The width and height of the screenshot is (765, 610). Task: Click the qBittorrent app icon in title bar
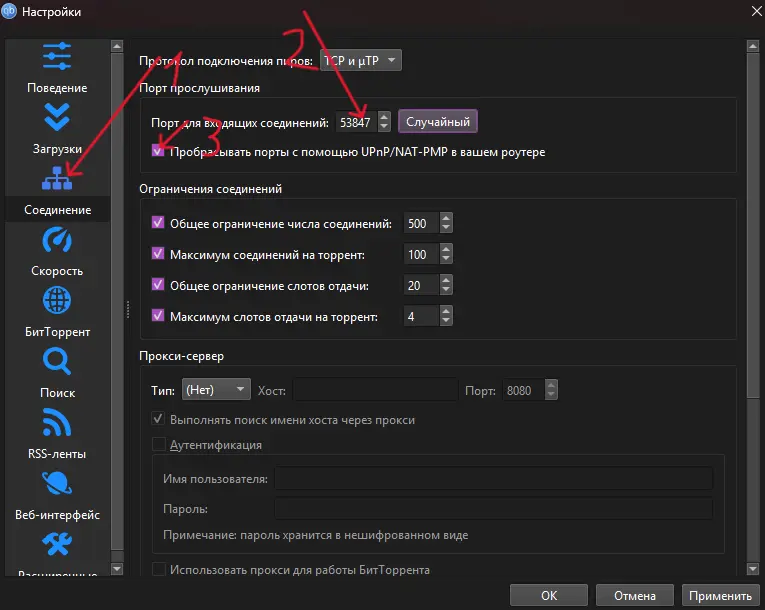point(9,11)
